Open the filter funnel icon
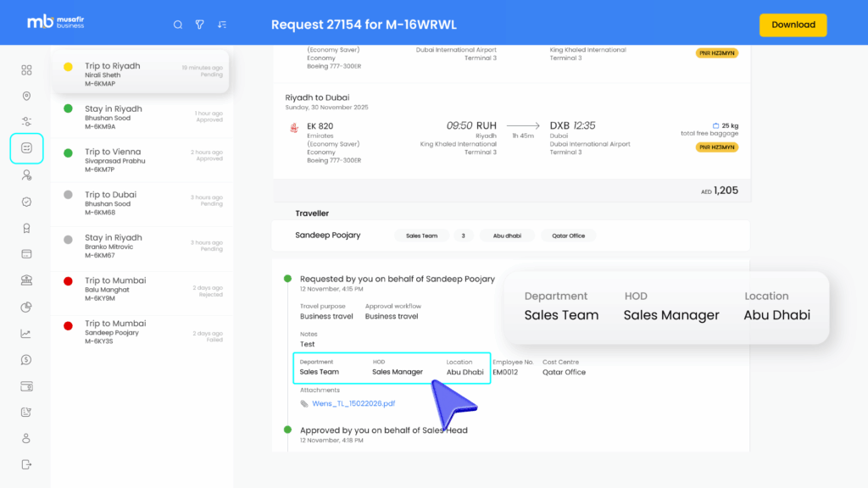The width and height of the screenshot is (868, 488). coord(200,25)
